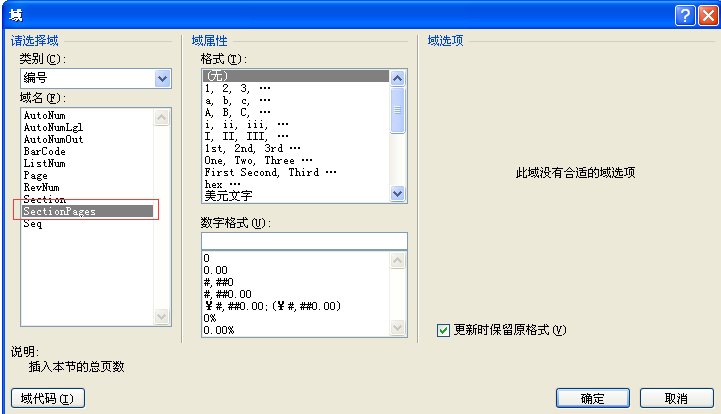Click the format list scrollbar thumb
Screen dimensions: 721x414
(398, 110)
